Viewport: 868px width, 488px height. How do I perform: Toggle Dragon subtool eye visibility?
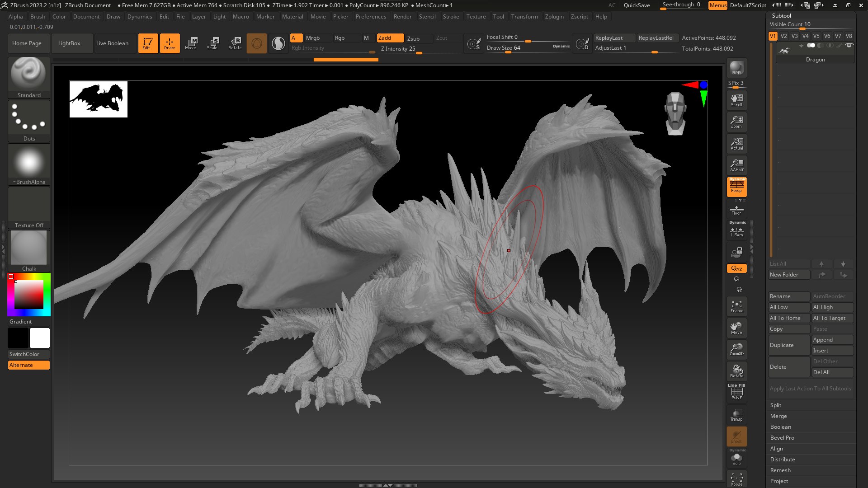[x=849, y=45]
